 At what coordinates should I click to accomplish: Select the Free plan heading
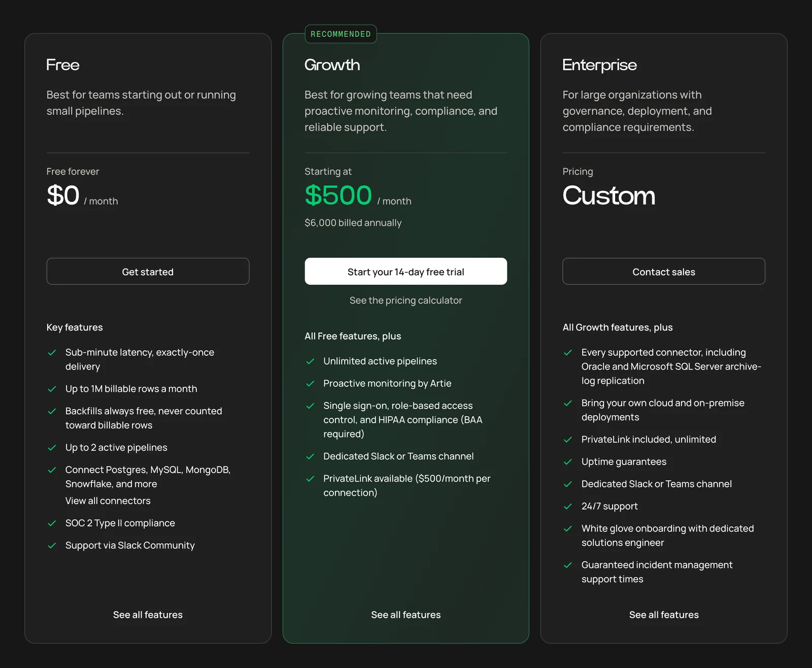click(x=63, y=65)
